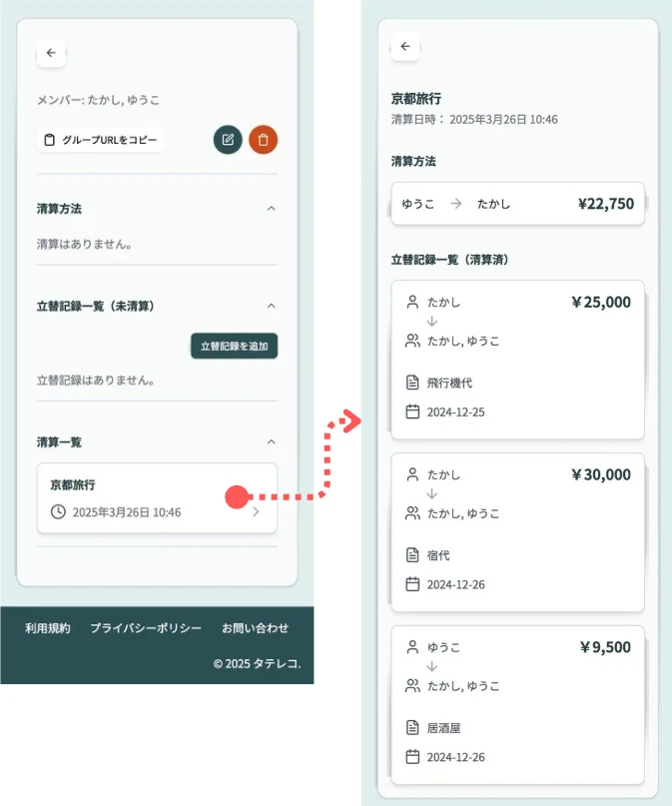Click the down arrow in ゆうこ ¥9,500 card
Screen dimensions: 672x806
pos(429,666)
